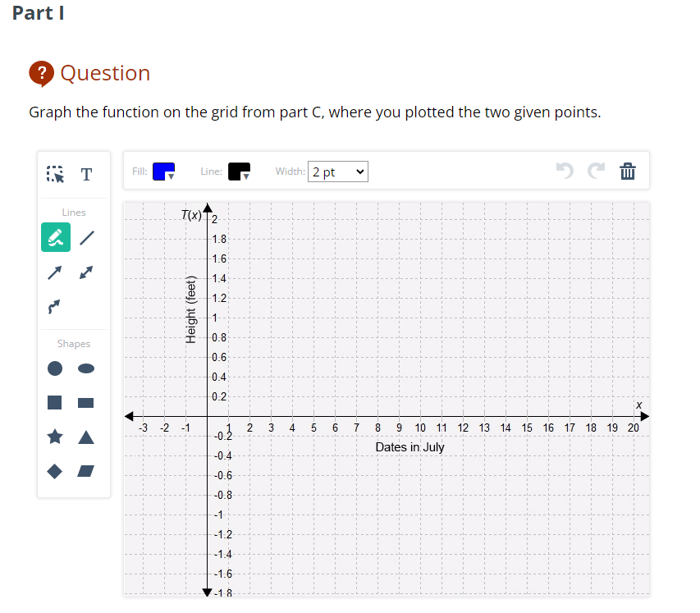Select the straight line segment tool

[85, 237]
